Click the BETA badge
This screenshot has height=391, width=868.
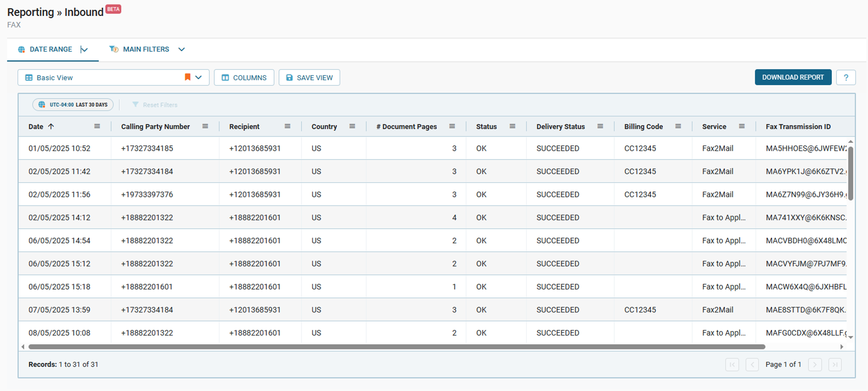pyautogui.click(x=113, y=9)
